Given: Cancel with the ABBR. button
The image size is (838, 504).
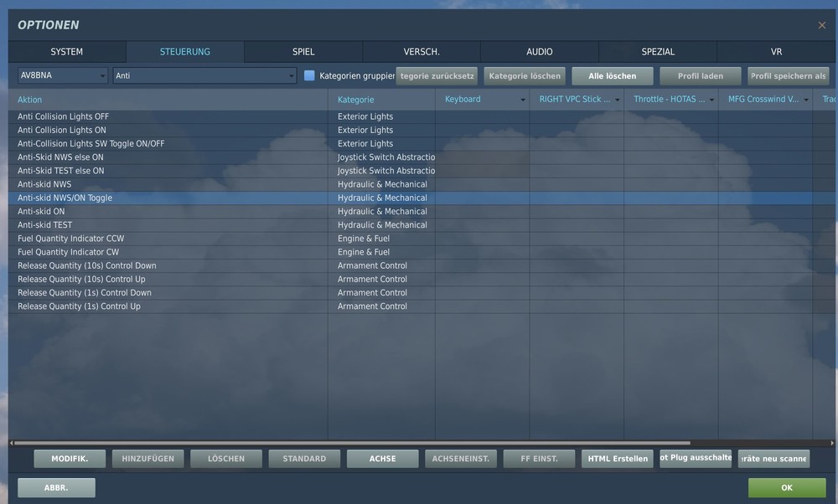Looking at the screenshot, I should point(56,488).
